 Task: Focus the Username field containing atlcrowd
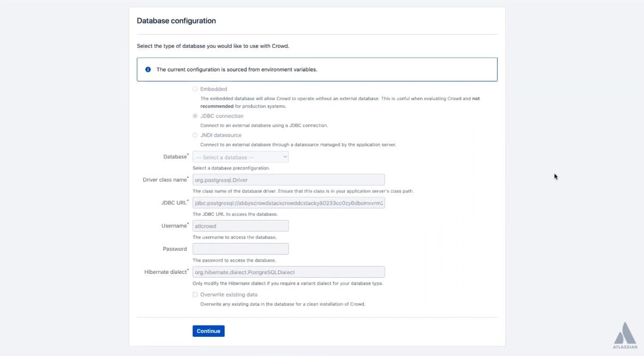tap(241, 226)
